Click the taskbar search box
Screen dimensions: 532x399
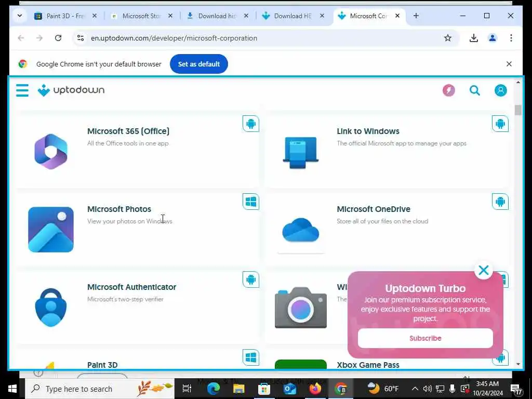(100, 389)
